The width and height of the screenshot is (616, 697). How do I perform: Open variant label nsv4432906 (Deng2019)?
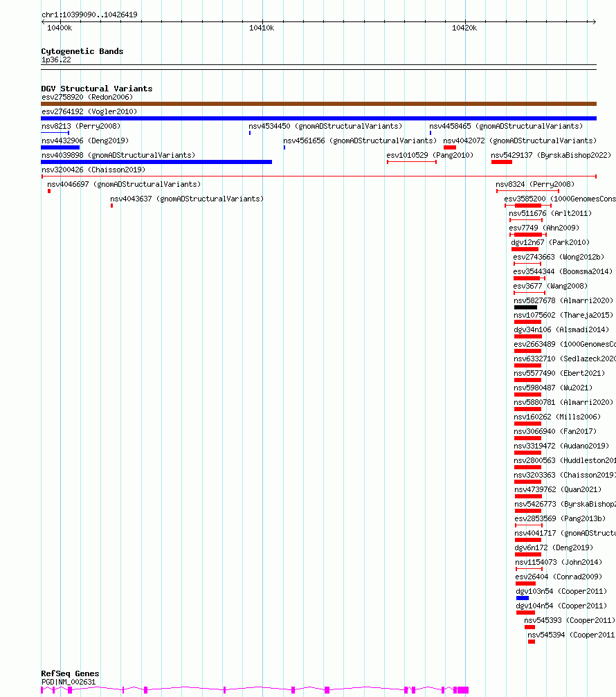85,141
